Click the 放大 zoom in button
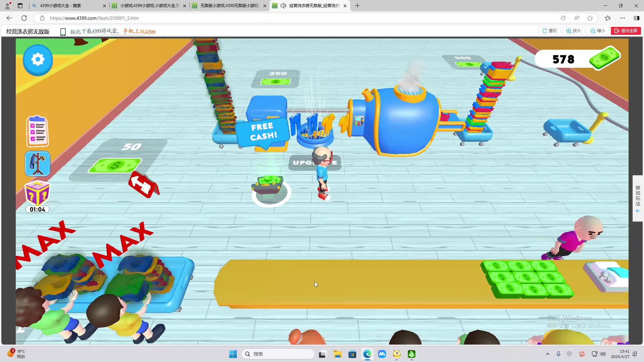 pos(574,31)
